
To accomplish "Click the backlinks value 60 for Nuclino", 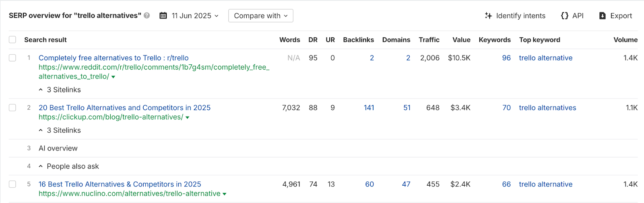I will [369, 184].
